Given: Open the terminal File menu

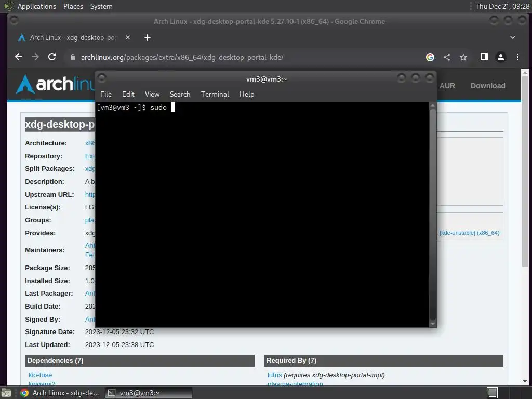Looking at the screenshot, I should [106, 95].
